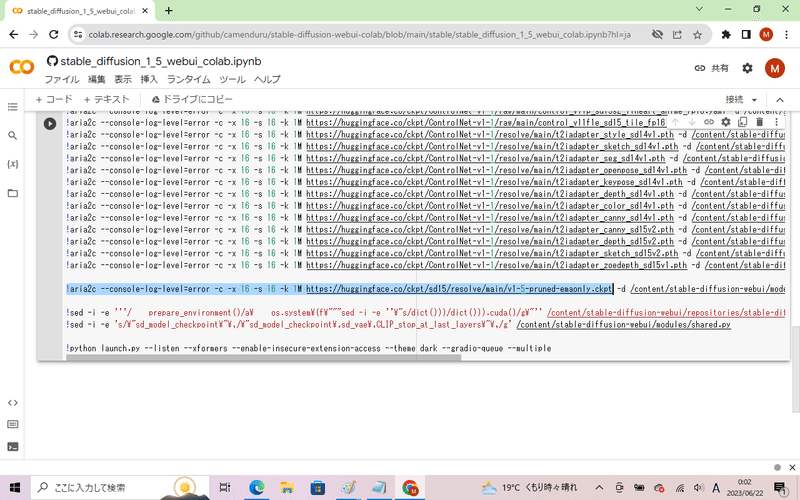Screen dimensions: 800x500
Task: Open the search and replace sidebar icon
Action: coord(12,135)
